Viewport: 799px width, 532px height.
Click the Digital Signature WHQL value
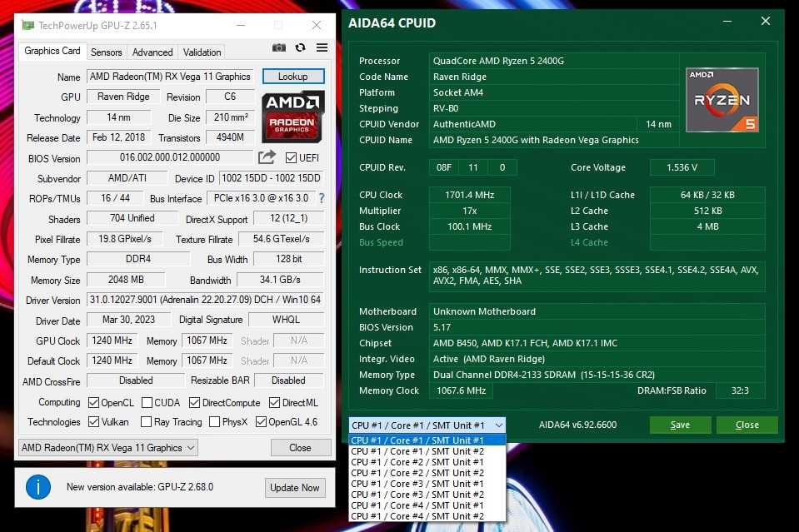click(x=286, y=320)
